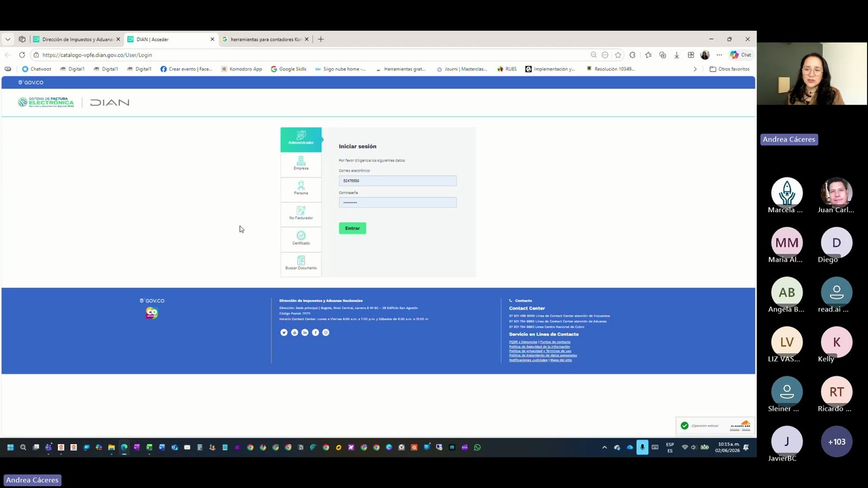Click the address bar URL

(97, 55)
